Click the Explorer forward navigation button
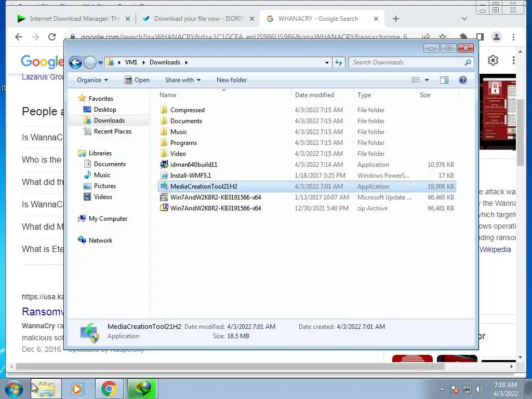The width and height of the screenshot is (532, 399). 90,62
